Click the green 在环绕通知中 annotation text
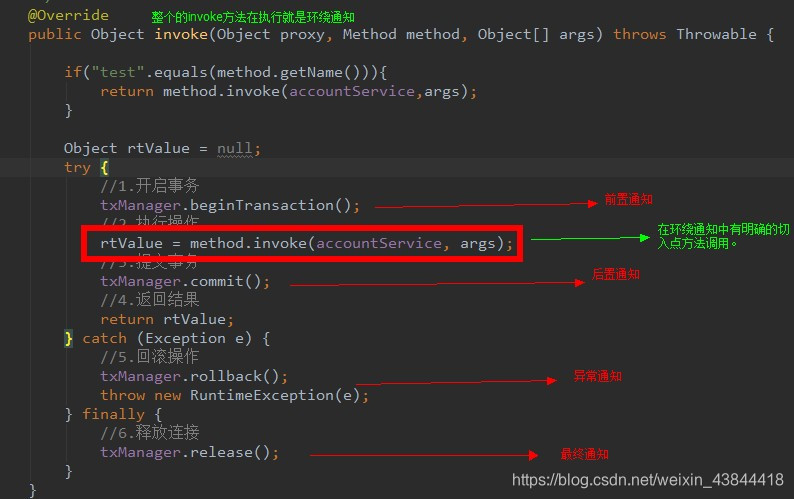This screenshot has width=794, height=499. click(x=723, y=236)
